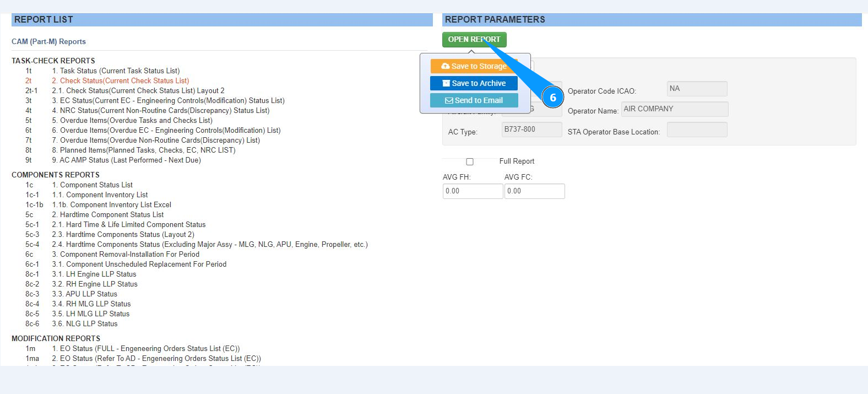Open 4. NRC Status Non-Routine Cards report

pos(161,111)
